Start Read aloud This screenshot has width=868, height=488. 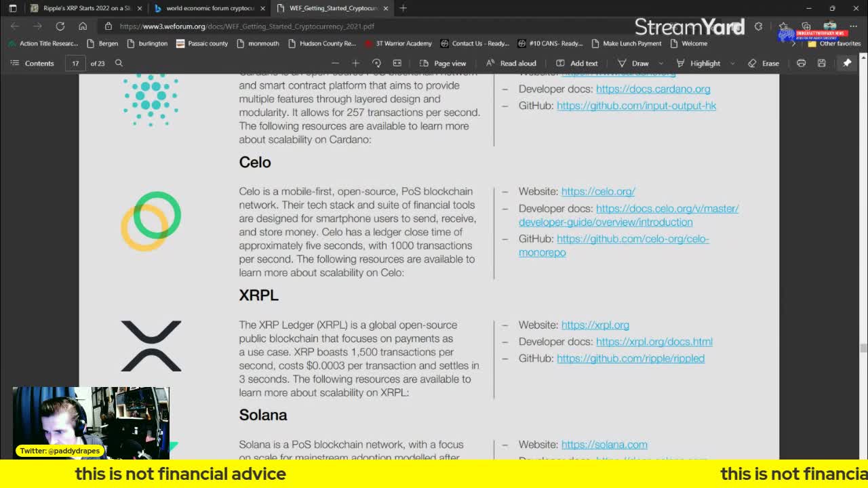(x=511, y=63)
